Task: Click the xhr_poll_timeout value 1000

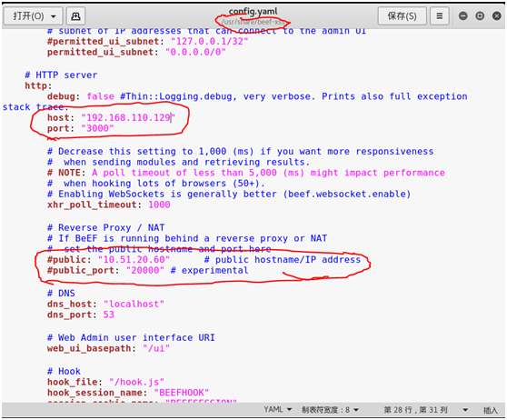Action: tap(159, 205)
